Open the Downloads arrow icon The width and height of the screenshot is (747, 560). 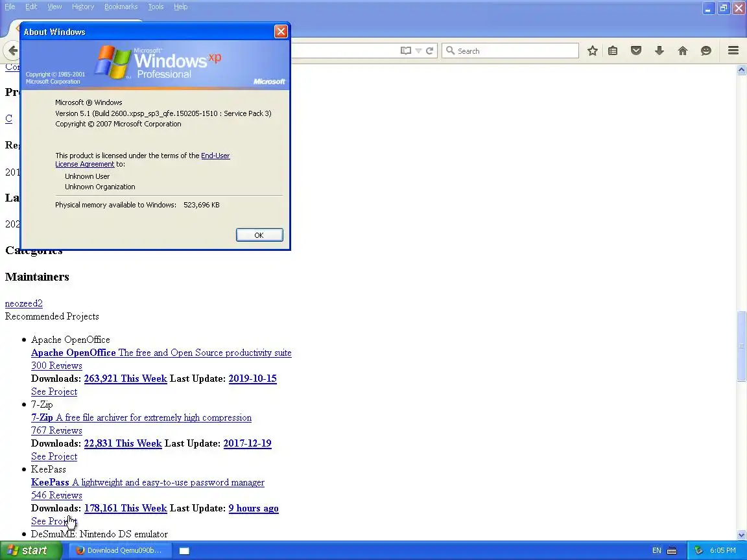[x=659, y=51]
